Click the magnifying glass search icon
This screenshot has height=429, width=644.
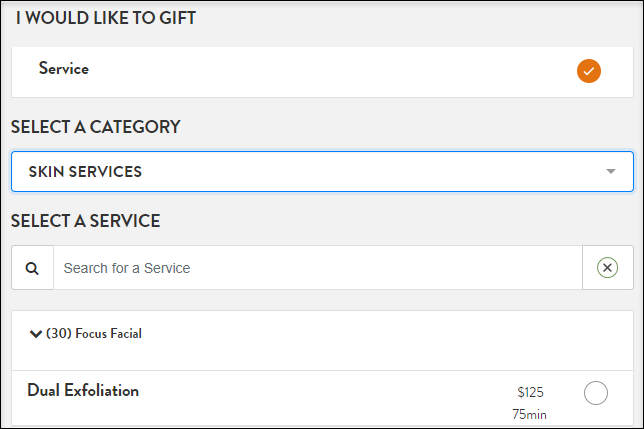point(32,268)
